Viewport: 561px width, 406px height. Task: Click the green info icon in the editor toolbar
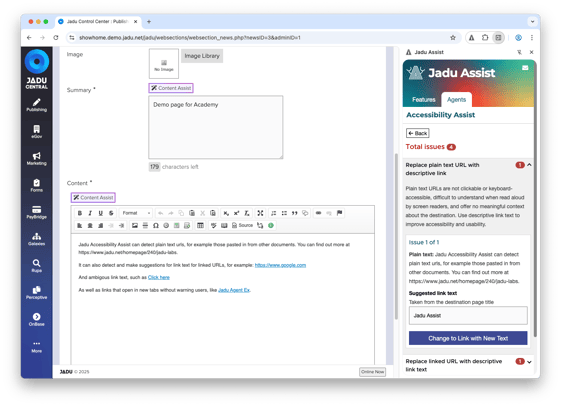pyautogui.click(x=271, y=226)
